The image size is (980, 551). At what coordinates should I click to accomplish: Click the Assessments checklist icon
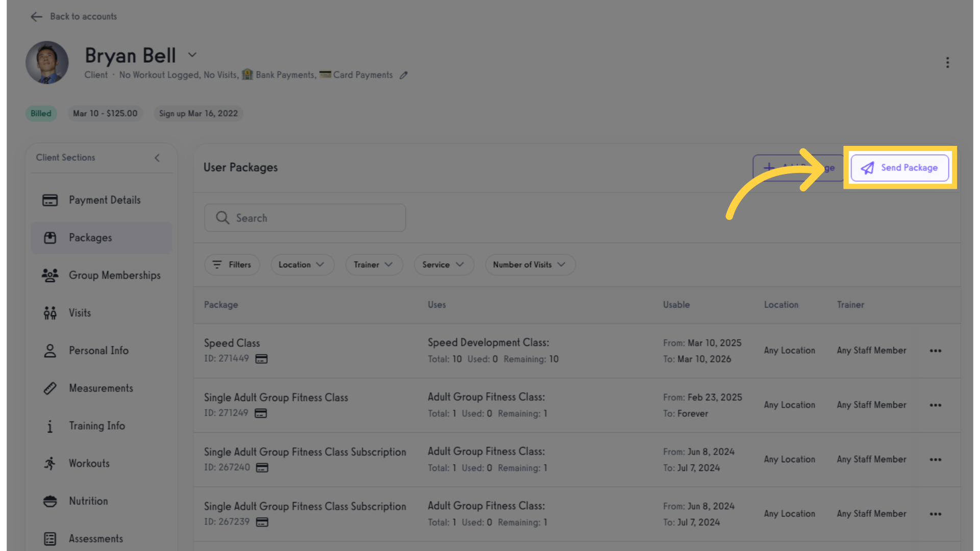click(x=50, y=539)
